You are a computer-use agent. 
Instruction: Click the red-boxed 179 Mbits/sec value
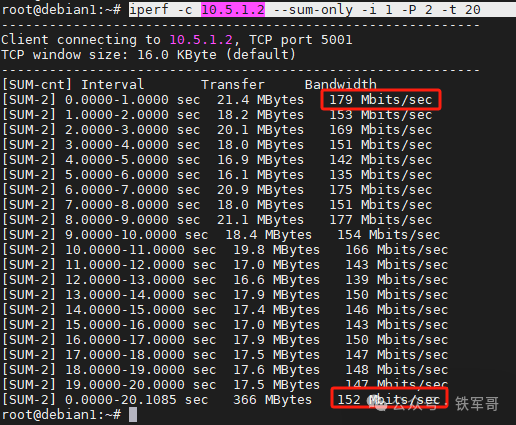point(381,100)
